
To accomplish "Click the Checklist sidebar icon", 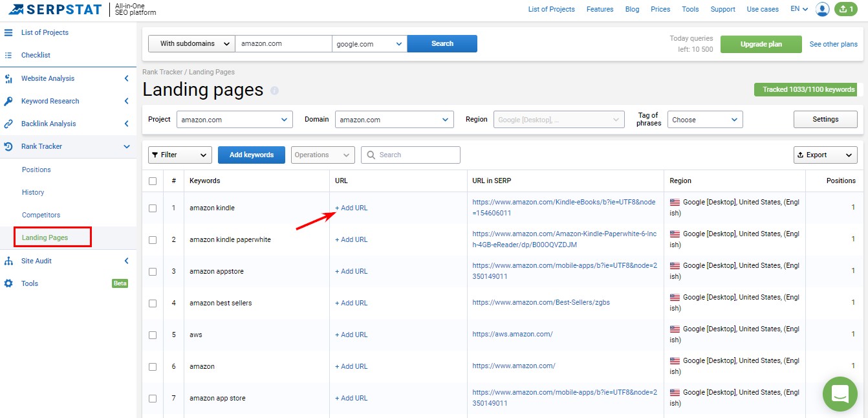I will click(8, 55).
